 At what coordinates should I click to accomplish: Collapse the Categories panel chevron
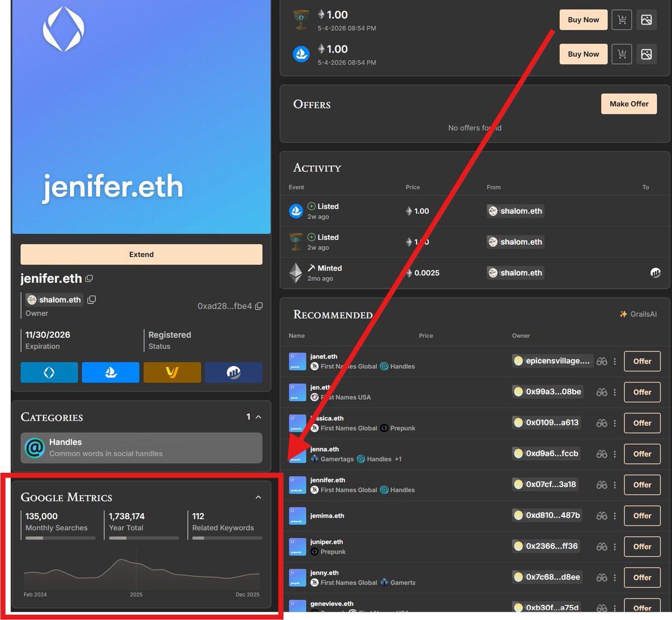[x=258, y=417]
